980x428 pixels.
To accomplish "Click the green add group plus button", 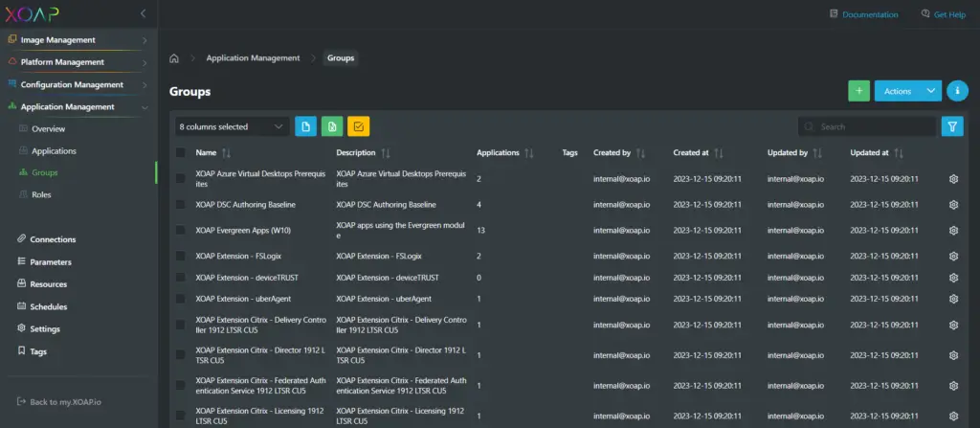I will coord(858,91).
